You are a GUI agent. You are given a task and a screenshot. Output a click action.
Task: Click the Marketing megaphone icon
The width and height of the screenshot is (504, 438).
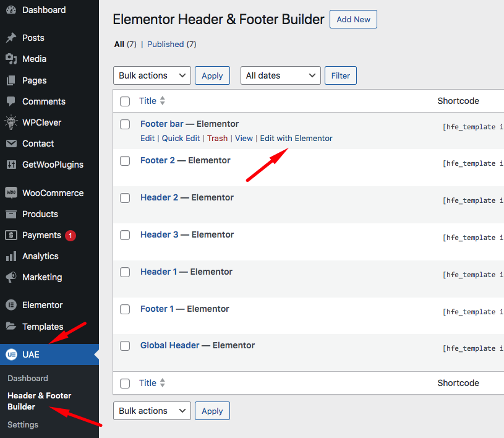coord(11,277)
